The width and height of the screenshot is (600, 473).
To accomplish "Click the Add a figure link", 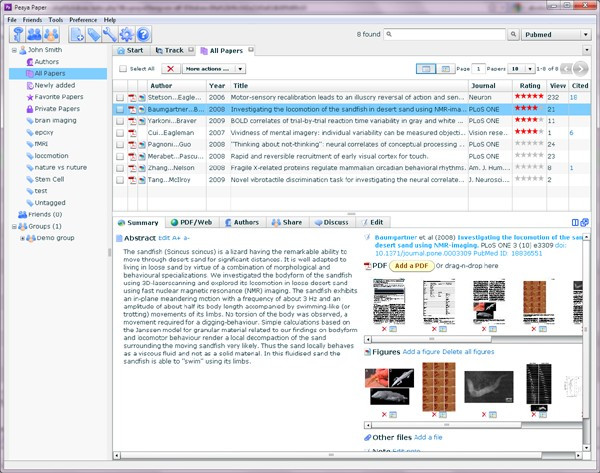I will pos(421,352).
